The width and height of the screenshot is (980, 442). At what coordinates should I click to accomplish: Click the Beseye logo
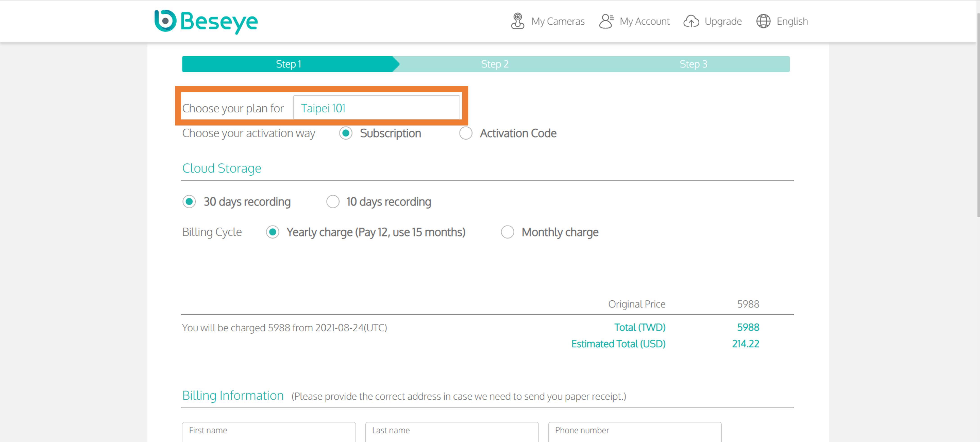(x=206, y=21)
